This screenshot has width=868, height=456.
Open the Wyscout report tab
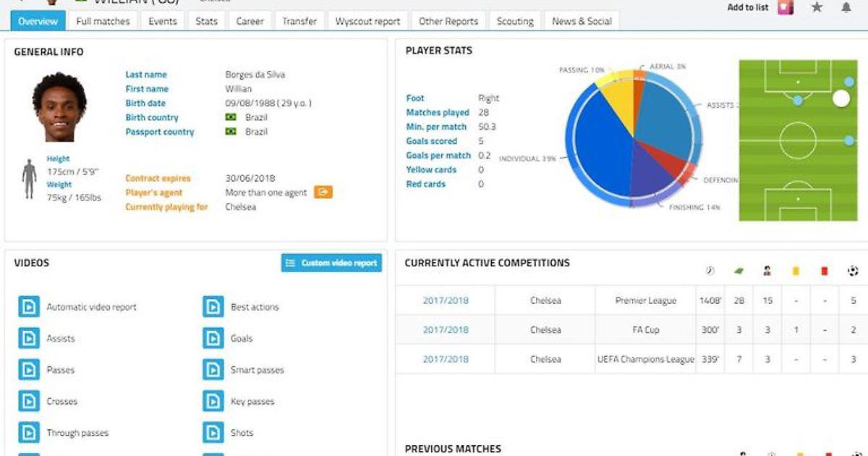(367, 21)
